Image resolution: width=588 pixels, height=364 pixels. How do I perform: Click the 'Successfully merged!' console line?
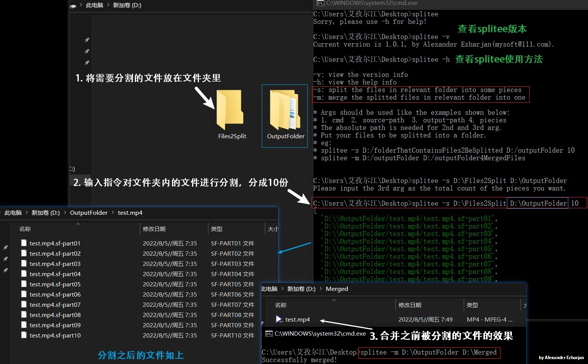[x=299, y=360]
